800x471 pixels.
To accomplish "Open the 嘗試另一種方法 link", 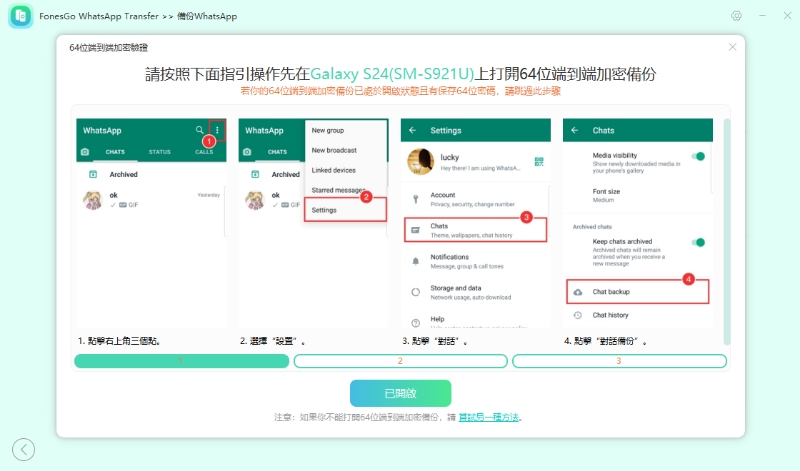I will point(489,417).
